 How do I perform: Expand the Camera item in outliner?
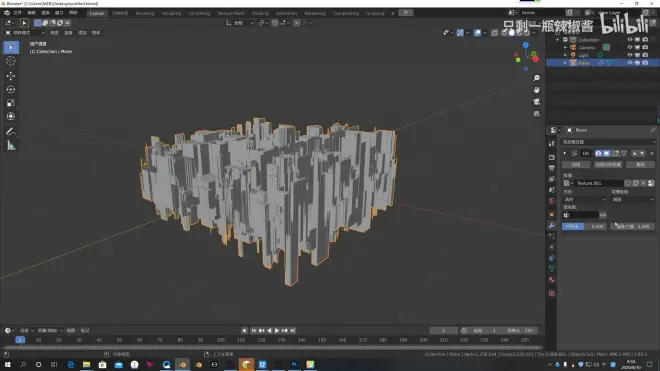(x=565, y=47)
